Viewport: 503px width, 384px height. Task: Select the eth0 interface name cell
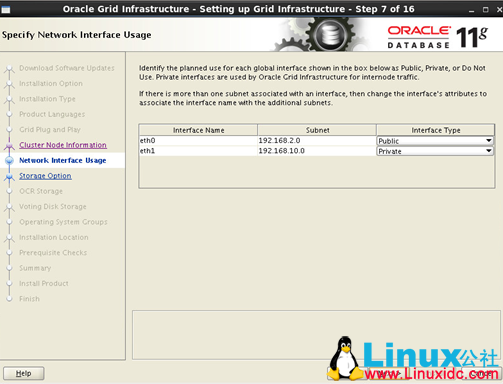click(x=198, y=141)
